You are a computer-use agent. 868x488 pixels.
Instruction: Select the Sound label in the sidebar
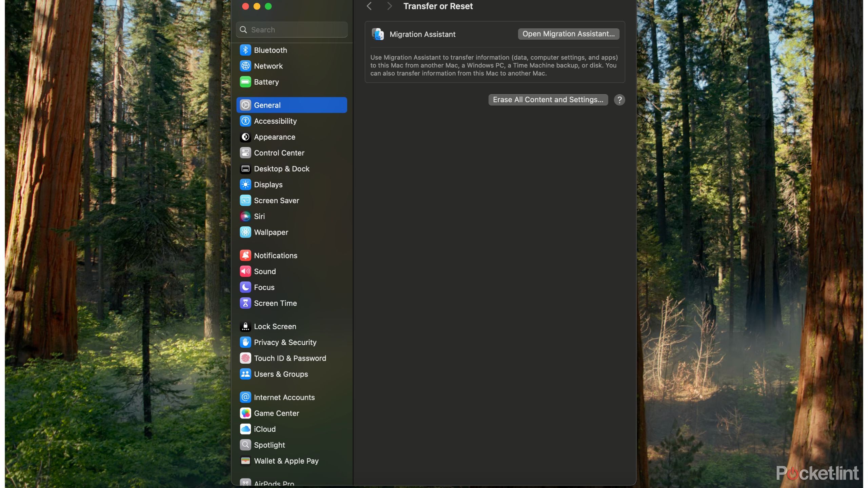click(x=265, y=271)
